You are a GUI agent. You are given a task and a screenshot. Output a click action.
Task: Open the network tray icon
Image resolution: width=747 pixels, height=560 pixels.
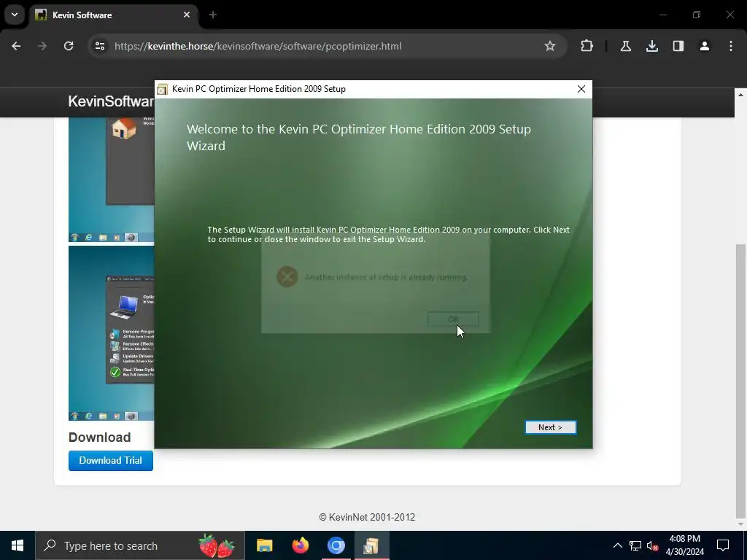[x=635, y=545]
